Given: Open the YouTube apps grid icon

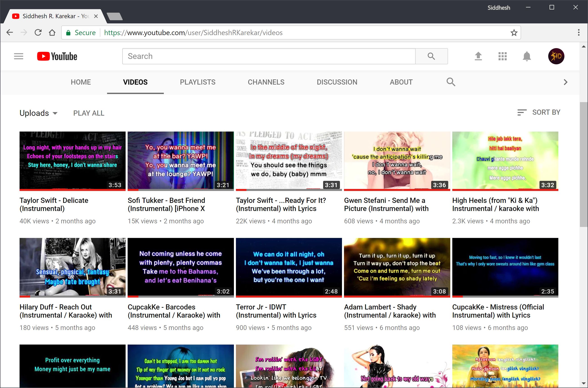Looking at the screenshot, I should coord(502,56).
